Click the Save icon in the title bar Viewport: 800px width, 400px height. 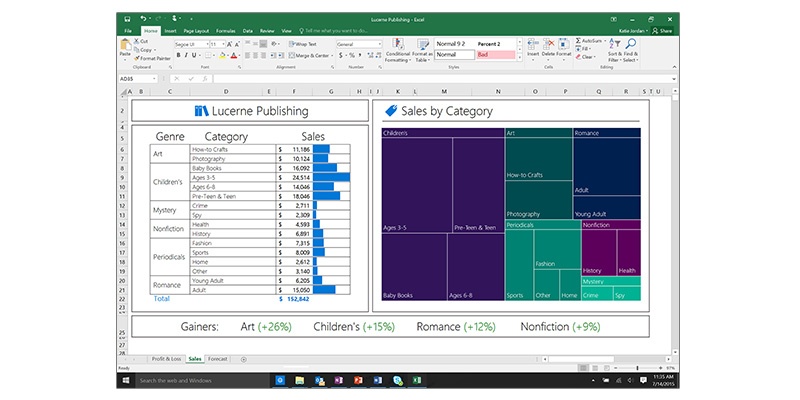[x=126, y=18]
